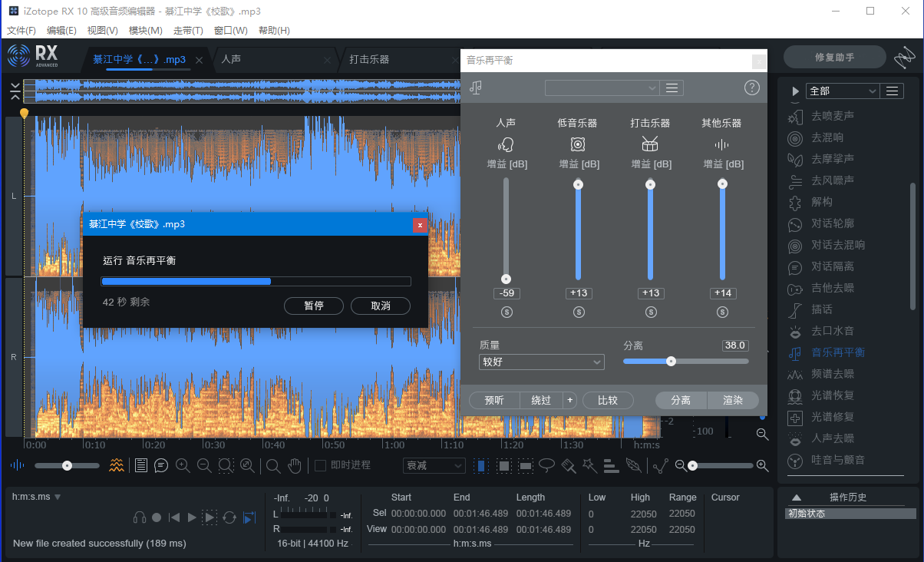Open the spectrogram settings list icon
Image resolution: width=924 pixels, height=562 pixels.
(140, 465)
